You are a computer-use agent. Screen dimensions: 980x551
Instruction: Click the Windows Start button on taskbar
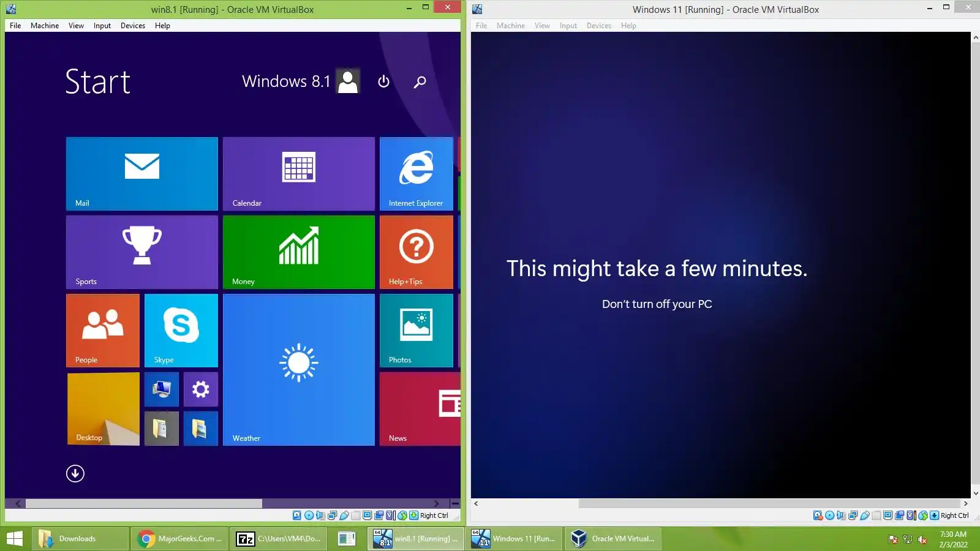[14, 539]
